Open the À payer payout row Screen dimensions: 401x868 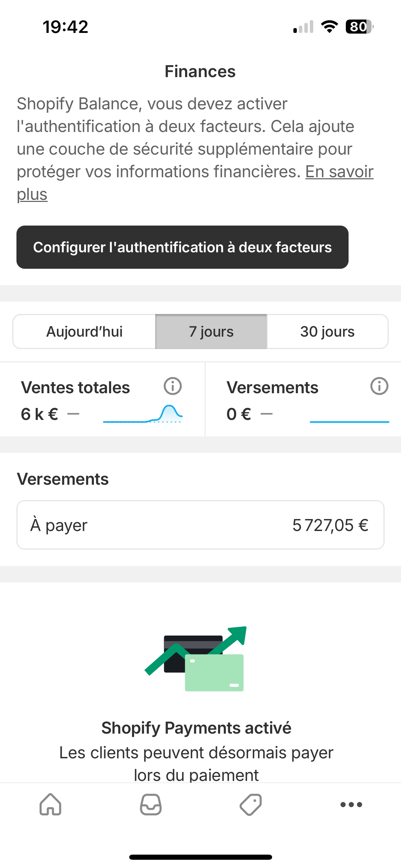[x=200, y=525]
